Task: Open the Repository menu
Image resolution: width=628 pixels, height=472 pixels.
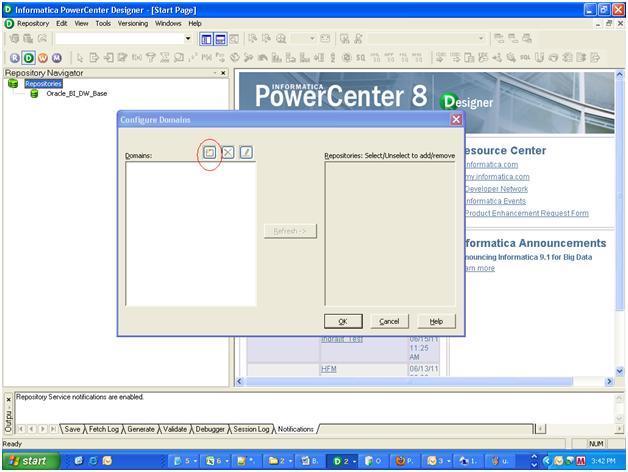Action: pos(33,24)
